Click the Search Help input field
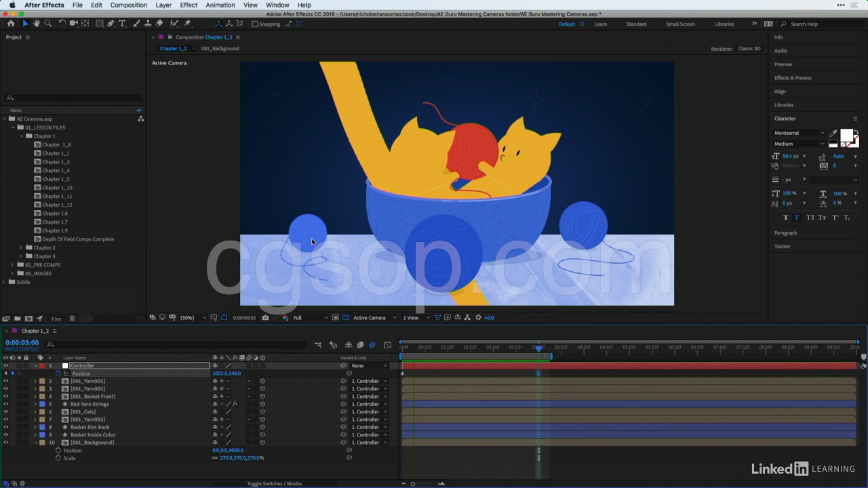Screen dimensions: 868x488 coord(824,24)
